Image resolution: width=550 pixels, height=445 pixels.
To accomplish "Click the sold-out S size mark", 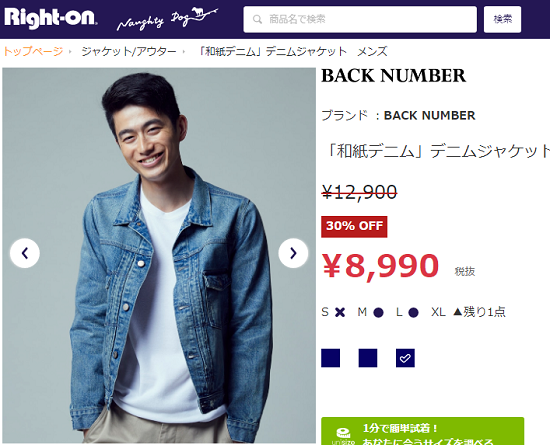I will click(x=340, y=312).
